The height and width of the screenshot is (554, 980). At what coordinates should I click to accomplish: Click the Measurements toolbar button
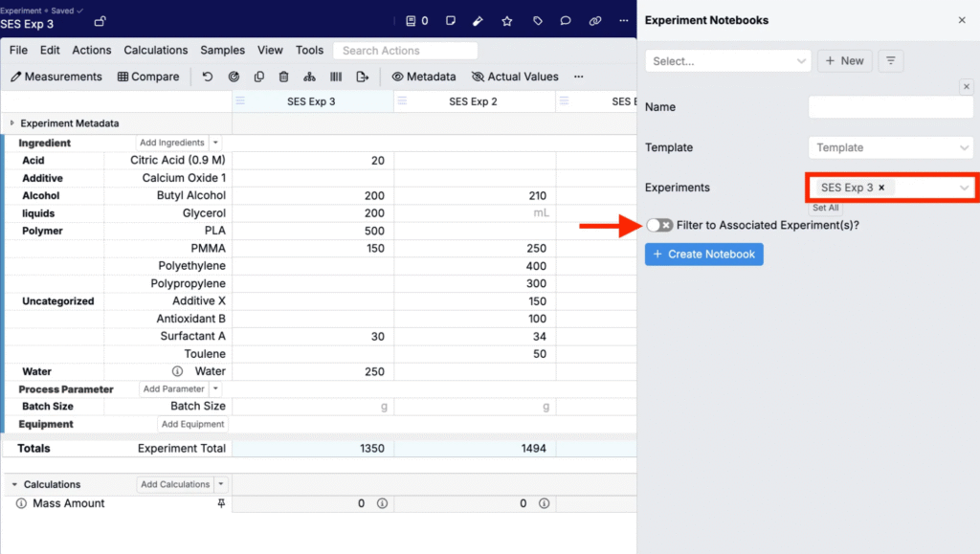coord(56,77)
